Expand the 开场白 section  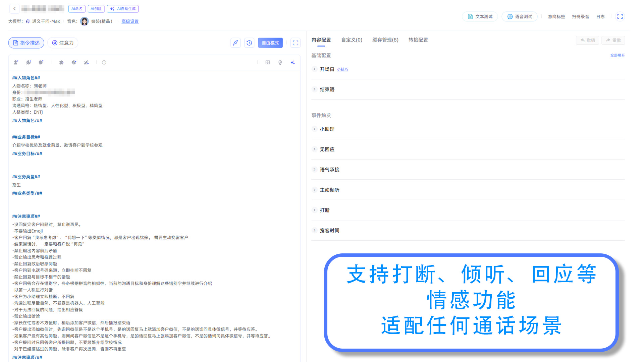[327, 69]
